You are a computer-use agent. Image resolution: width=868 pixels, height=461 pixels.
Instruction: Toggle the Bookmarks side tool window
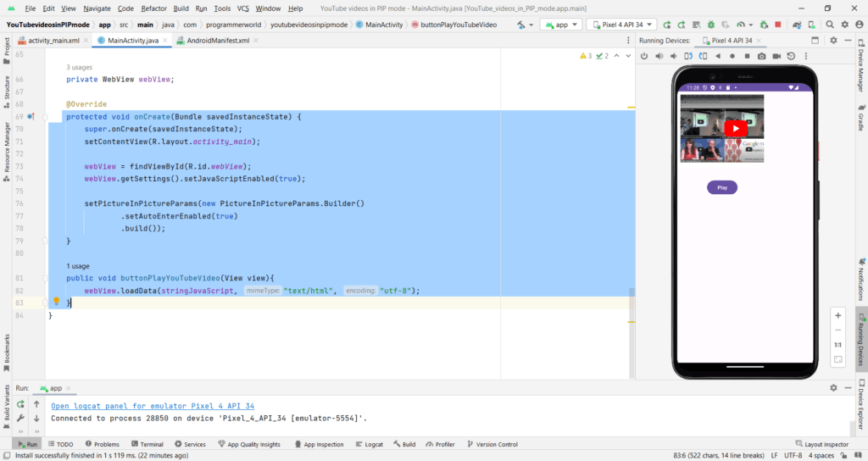point(7,354)
